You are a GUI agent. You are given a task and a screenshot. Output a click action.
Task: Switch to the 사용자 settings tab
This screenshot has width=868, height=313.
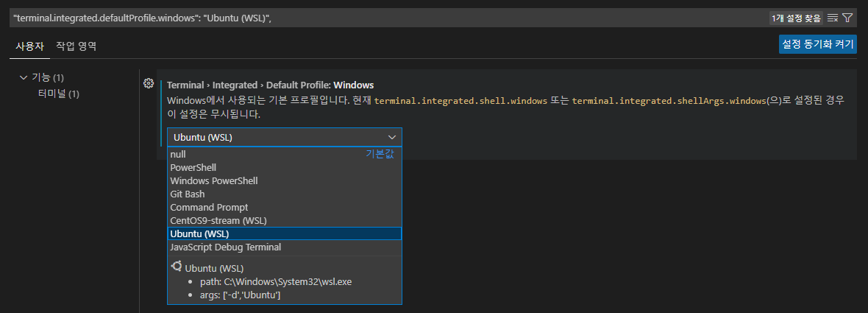[29, 46]
